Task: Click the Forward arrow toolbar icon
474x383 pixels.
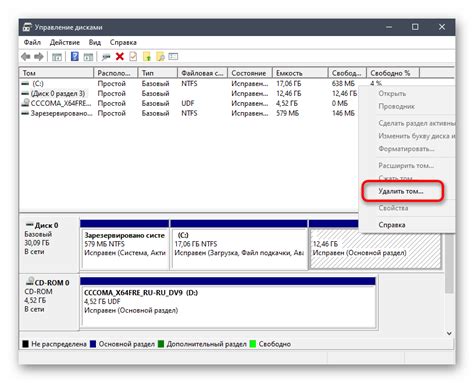Action: click(39, 57)
